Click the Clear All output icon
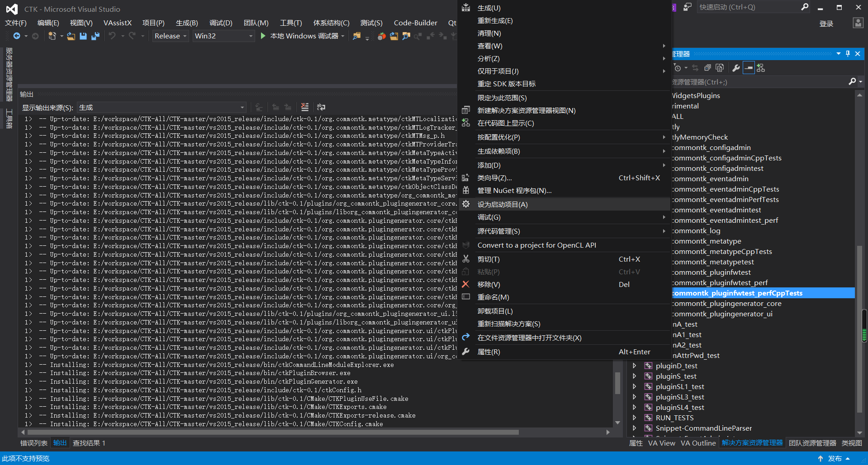This screenshot has height=465, width=868. (x=305, y=107)
